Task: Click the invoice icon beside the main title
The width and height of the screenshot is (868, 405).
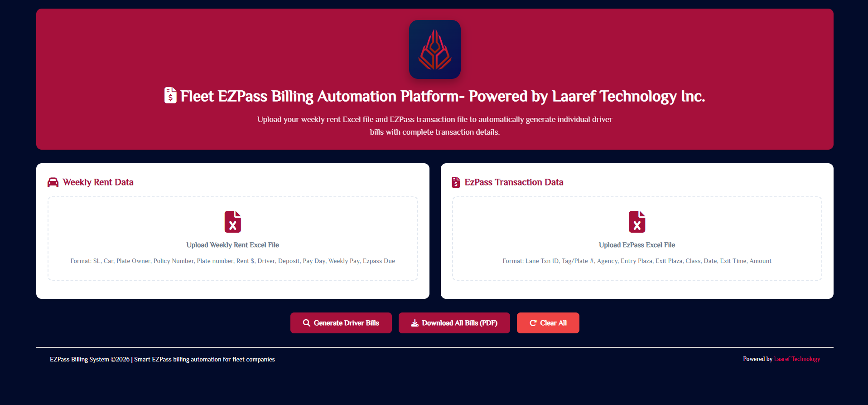Action: pos(170,95)
